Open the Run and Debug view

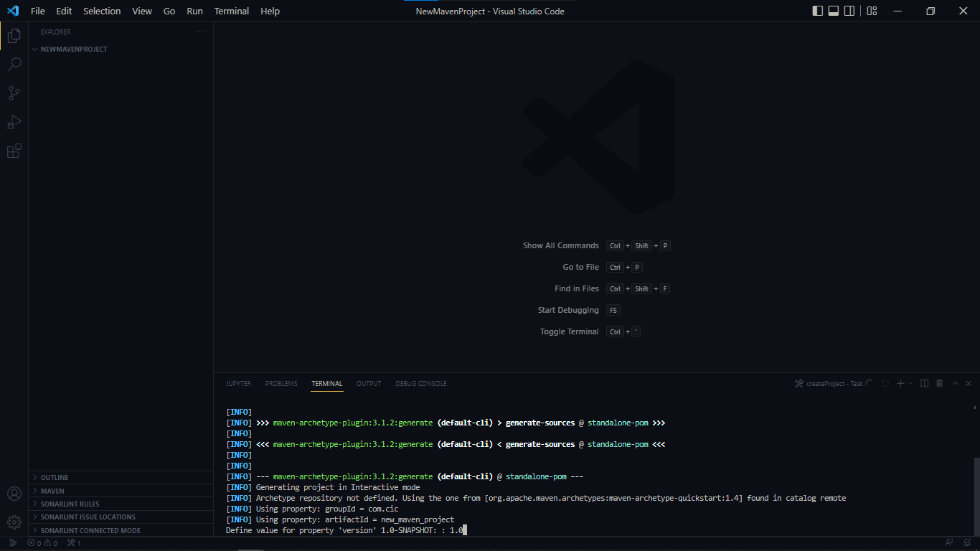pos(14,122)
